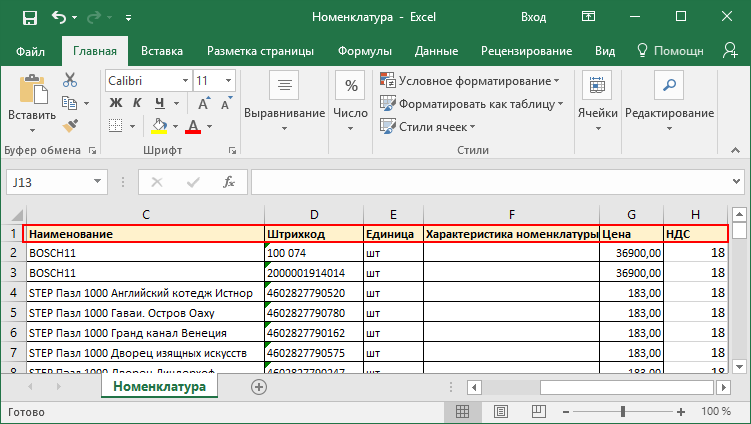This screenshot has height=424, width=751.
Task: Apply yellow fill color bucket
Action: (159, 126)
